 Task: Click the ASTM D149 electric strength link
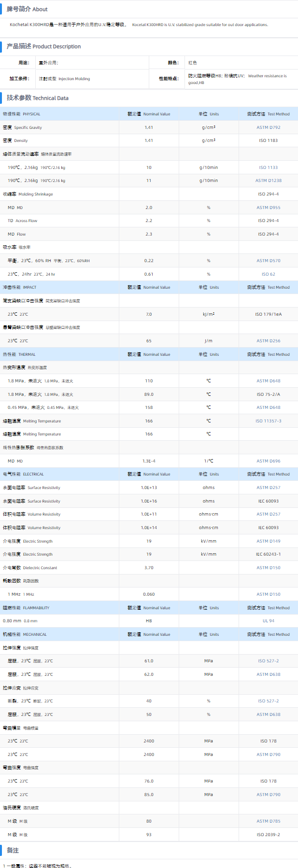point(268,541)
